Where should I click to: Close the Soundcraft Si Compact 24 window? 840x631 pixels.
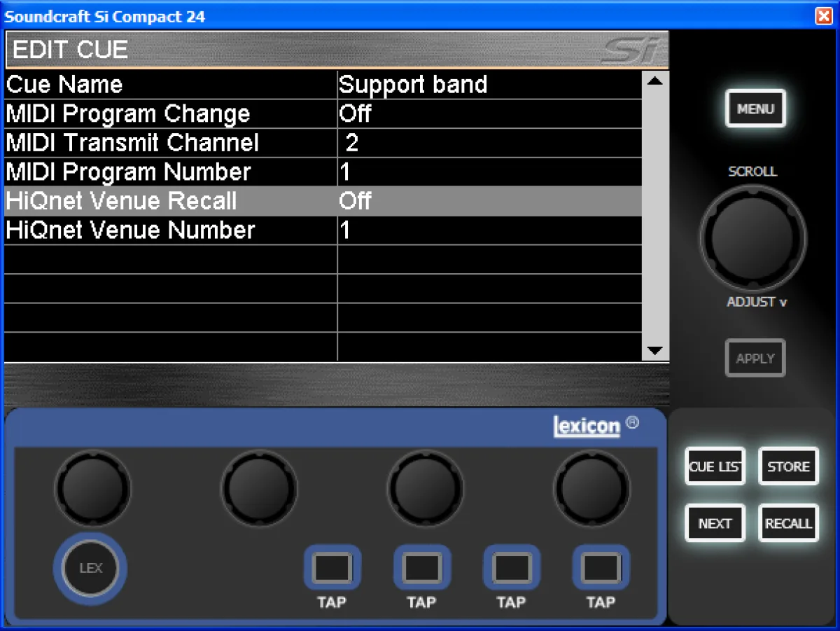click(x=824, y=16)
